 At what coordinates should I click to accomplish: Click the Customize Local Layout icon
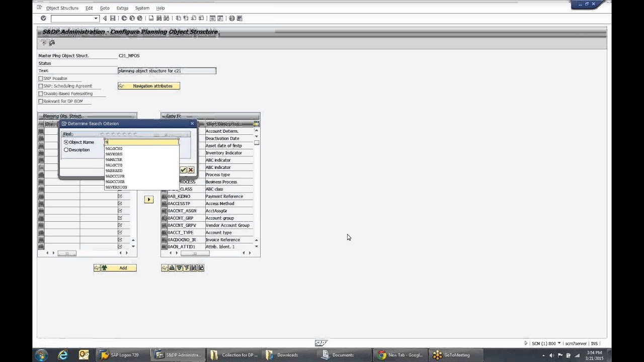(239, 18)
